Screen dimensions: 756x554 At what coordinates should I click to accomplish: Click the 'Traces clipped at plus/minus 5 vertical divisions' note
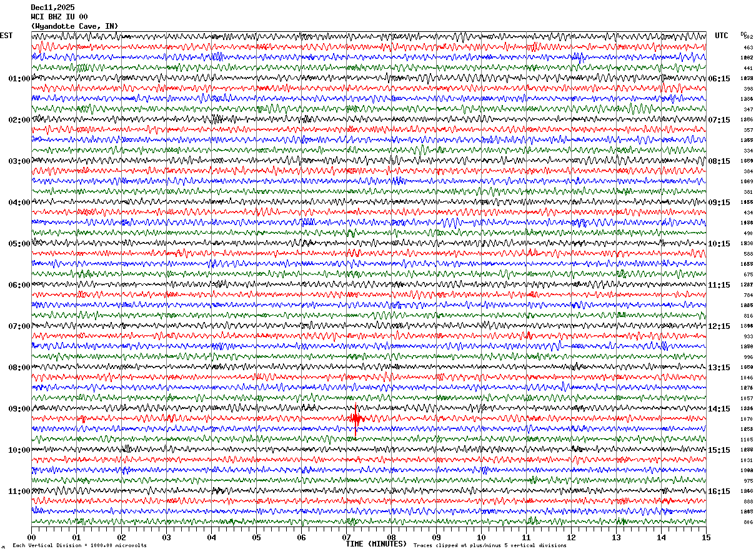pos(490,546)
